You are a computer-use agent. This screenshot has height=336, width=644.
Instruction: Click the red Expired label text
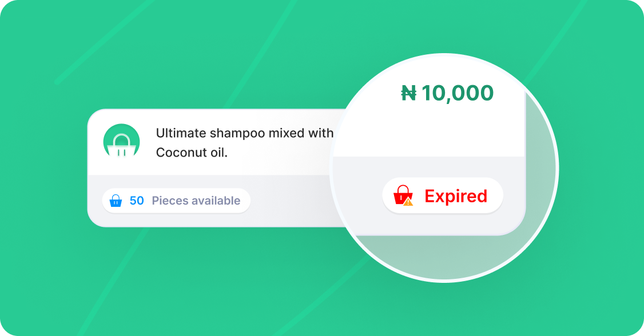tap(456, 196)
